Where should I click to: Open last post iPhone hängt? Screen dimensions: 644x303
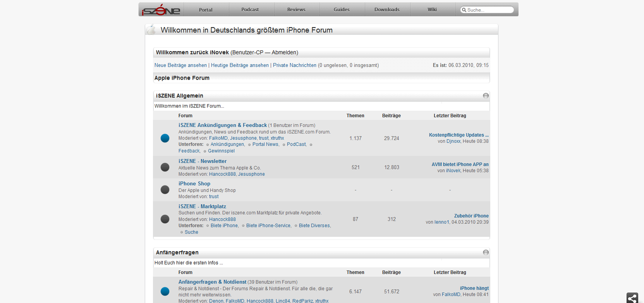click(474, 288)
